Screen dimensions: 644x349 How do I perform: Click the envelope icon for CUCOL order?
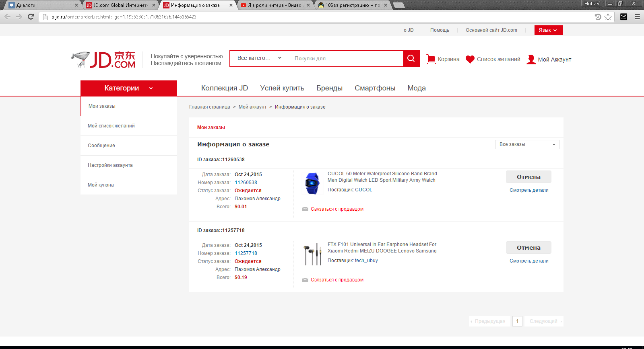coord(305,209)
